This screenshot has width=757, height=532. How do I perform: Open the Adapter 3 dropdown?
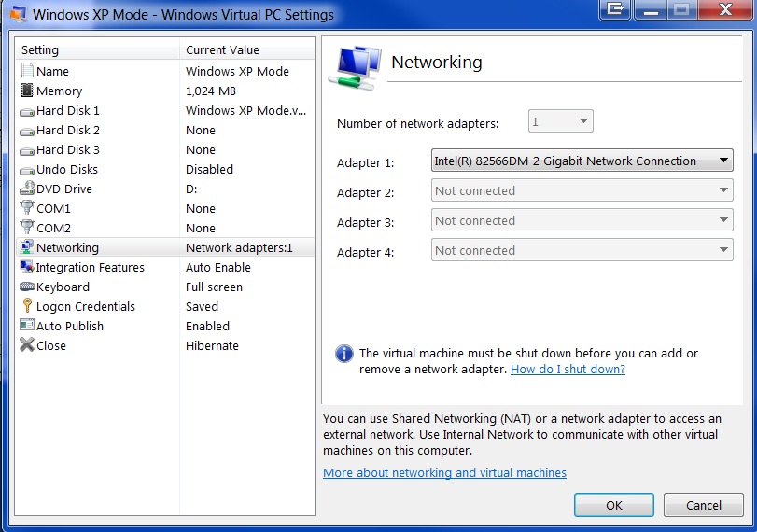coord(582,220)
